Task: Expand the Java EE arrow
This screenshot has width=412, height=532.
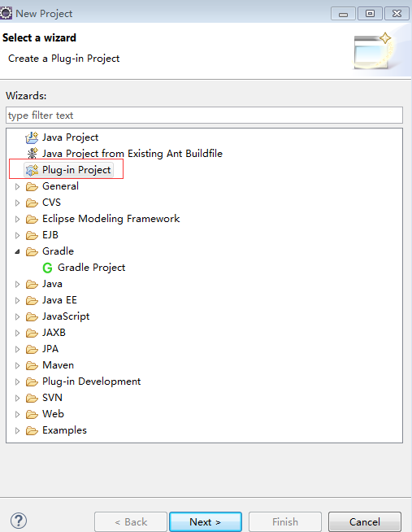Action: (x=17, y=300)
